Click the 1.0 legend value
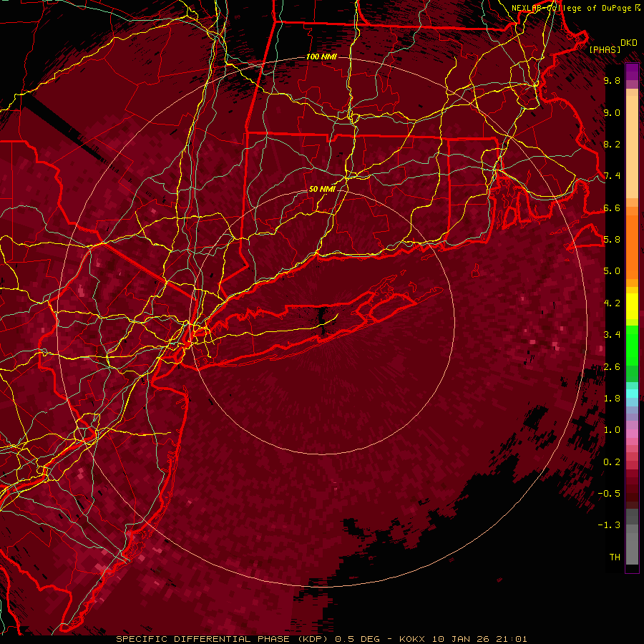The image size is (644, 644). pyautogui.click(x=612, y=430)
